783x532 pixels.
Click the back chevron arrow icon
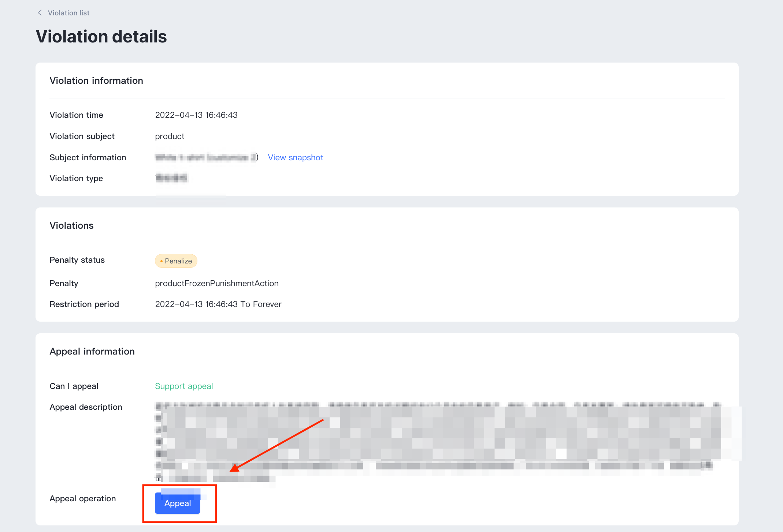40,13
